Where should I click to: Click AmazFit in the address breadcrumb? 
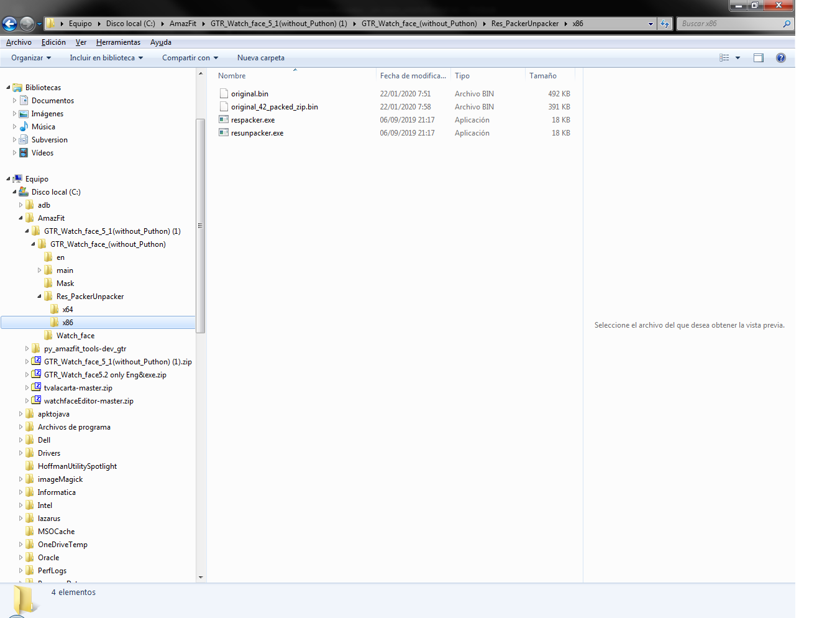pyautogui.click(x=183, y=24)
